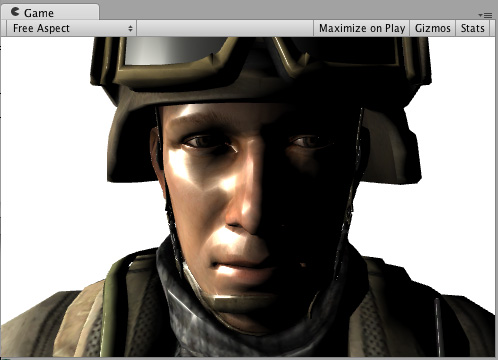Click the Free Aspect up-down arrows
The image size is (498, 360).
130,29
